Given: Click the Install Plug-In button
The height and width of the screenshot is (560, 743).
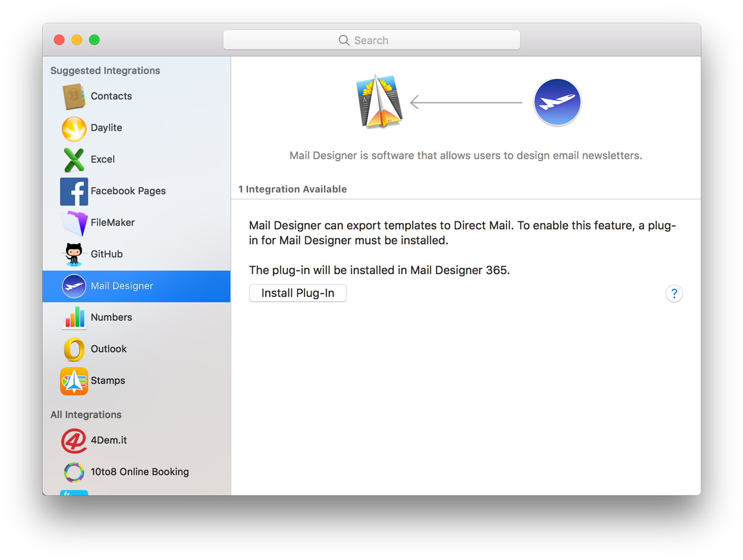Looking at the screenshot, I should (298, 293).
